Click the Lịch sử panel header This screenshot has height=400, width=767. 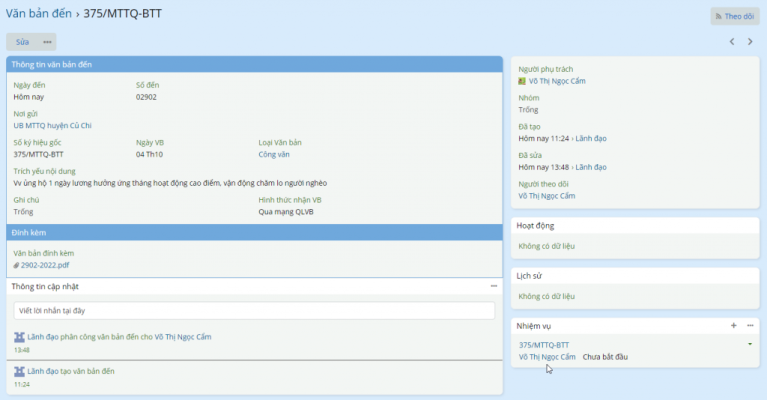[x=635, y=276]
